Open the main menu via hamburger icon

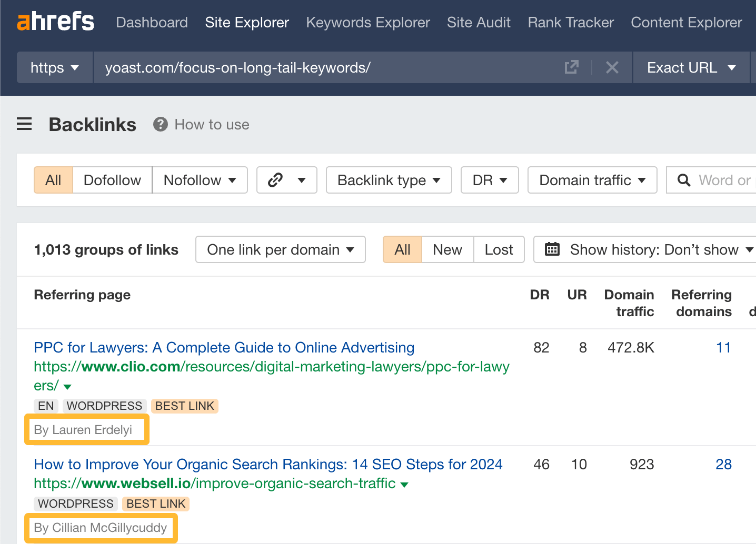tap(24, 124)
